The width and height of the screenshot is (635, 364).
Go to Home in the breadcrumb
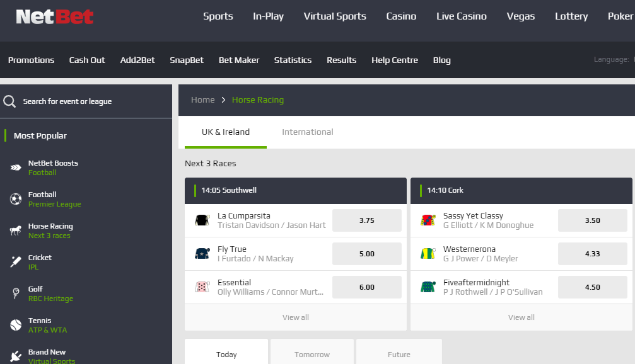[203, 100]
